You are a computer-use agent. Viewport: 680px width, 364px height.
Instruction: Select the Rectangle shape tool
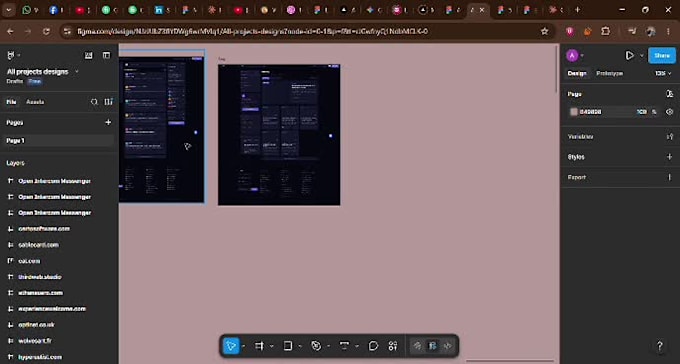[x=288, y=346]
